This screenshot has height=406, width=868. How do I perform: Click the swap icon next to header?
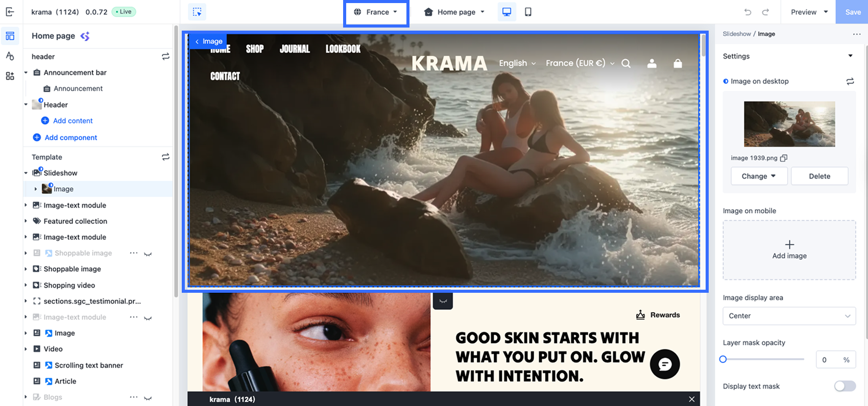(x=165, y=57)
